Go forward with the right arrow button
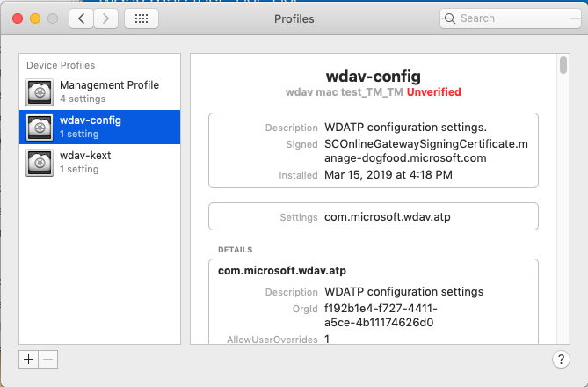The height and width of the screenshot is (387, 588). pos(105,18)
